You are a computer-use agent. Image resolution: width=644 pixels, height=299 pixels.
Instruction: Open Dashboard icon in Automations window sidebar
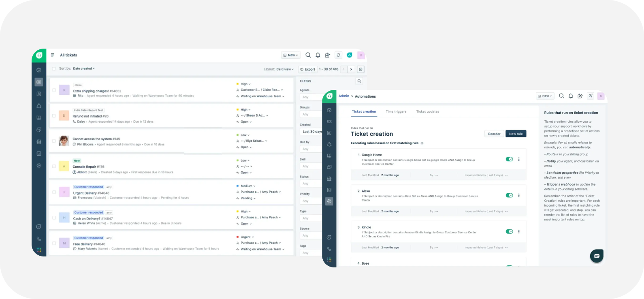point(329,110)
